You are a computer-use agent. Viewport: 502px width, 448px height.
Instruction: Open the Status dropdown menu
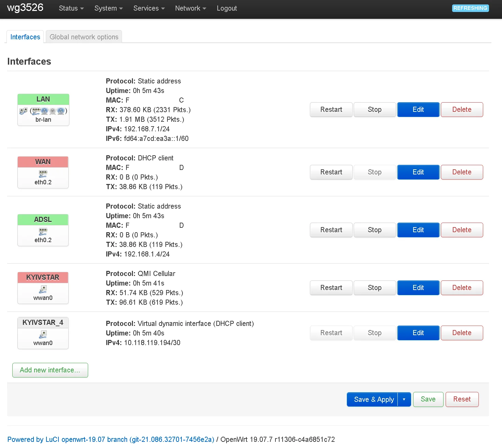[71, 8]
